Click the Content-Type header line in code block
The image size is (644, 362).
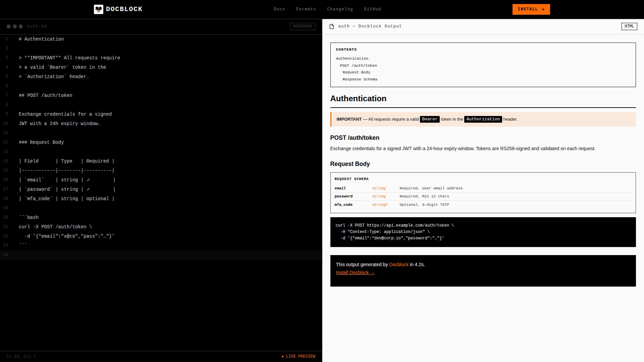click(x=385, y=232)
